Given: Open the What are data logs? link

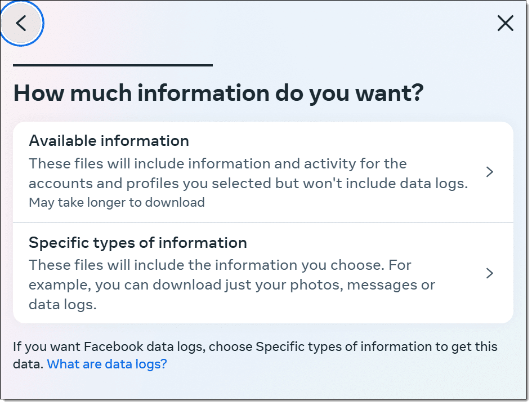Looking at the screenshot, I should (107, 364).
